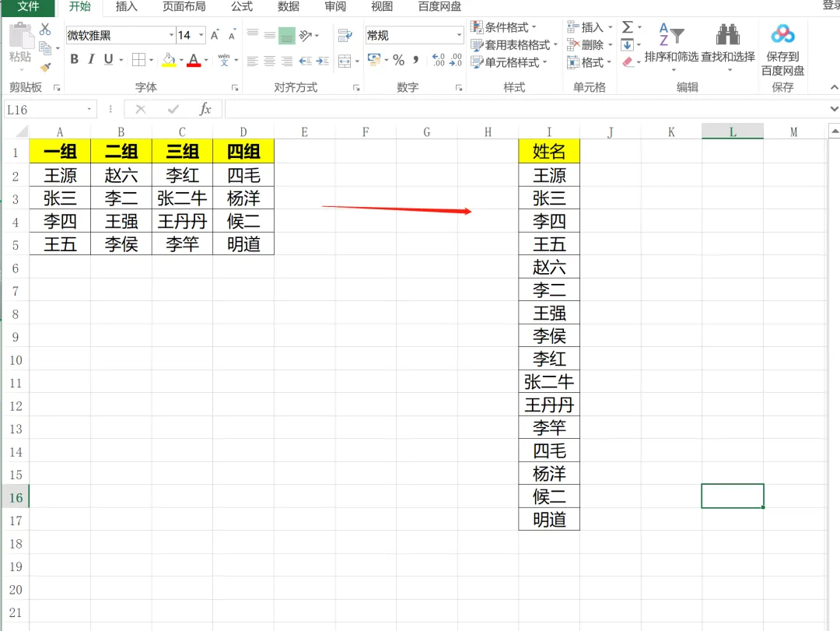Switch to the 插入 tab
Screen dimensions: 840x631
click(127, 7)
